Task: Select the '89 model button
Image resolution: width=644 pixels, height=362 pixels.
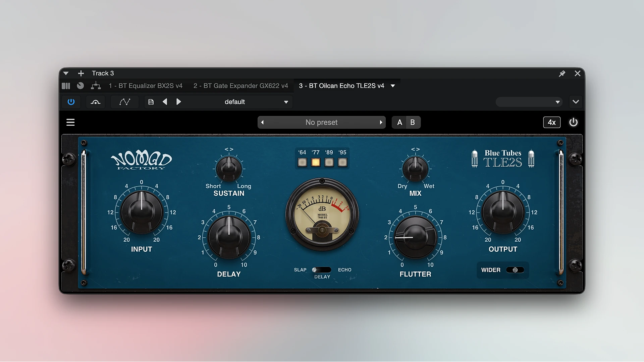Action: (329, 163)
